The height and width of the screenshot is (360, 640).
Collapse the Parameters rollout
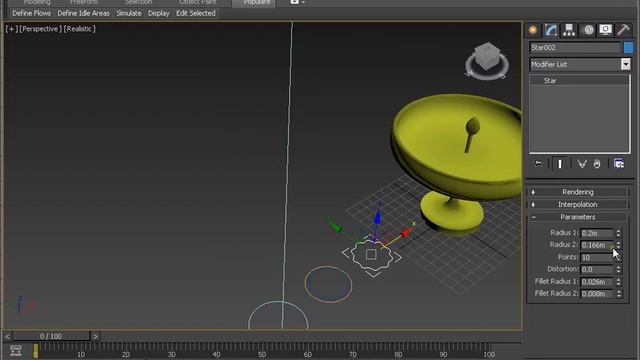pyautogui.click(x=578, y=217)
